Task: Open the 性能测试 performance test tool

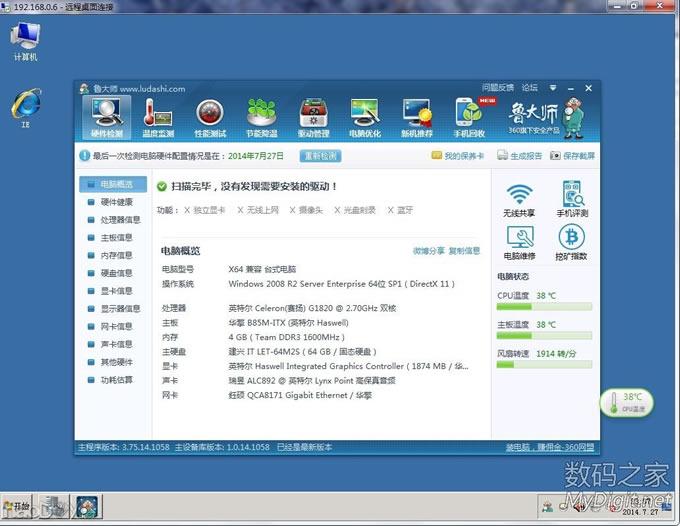Action: click(209, 117)
